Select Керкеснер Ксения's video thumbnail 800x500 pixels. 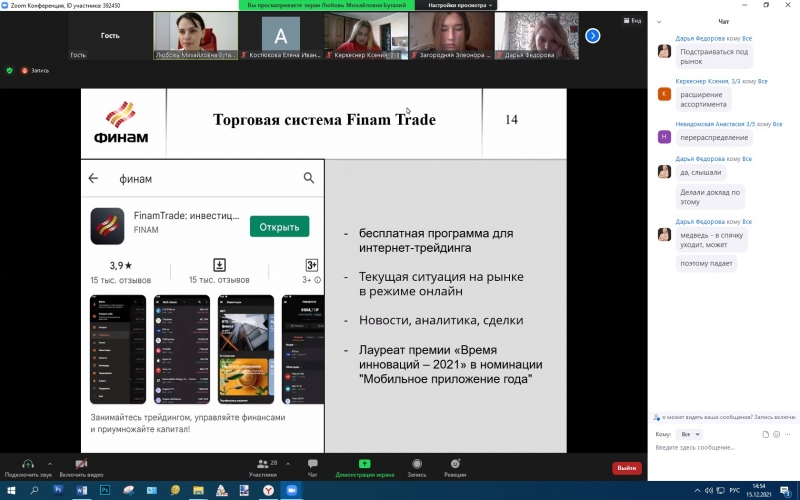tap(366, 36)
